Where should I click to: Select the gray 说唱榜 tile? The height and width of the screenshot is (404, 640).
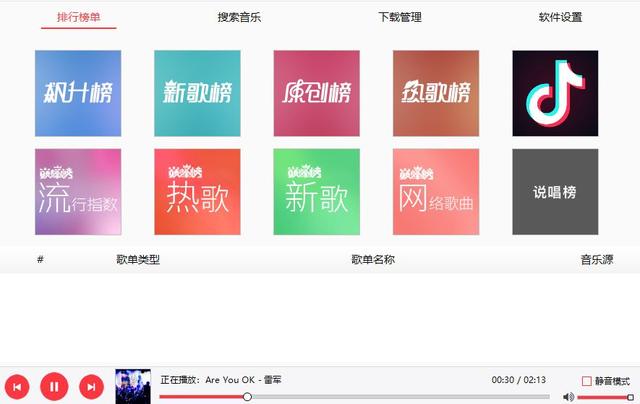tap(555, 192)
